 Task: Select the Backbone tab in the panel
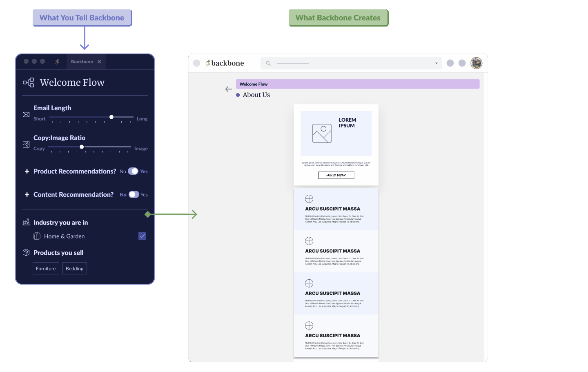coord(82,61)
